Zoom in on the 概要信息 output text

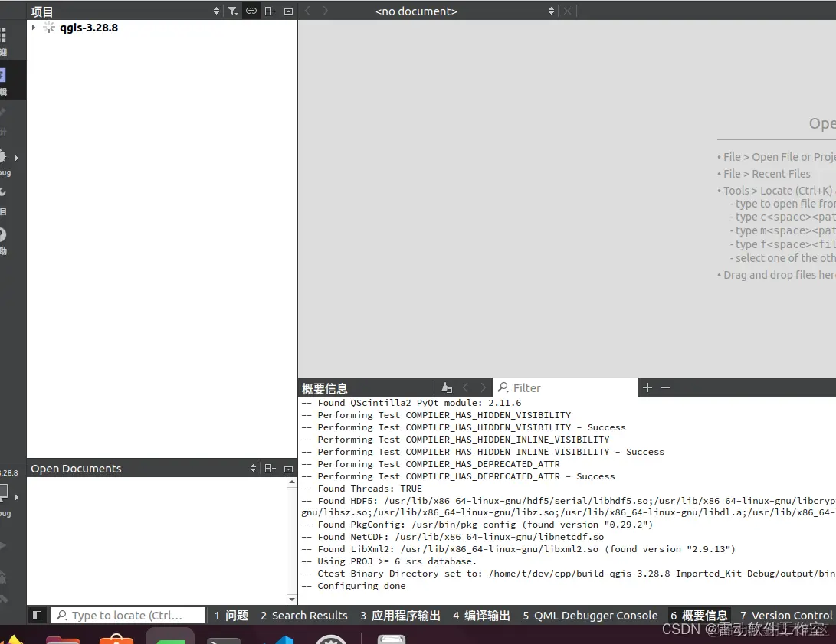coord(647,387)
